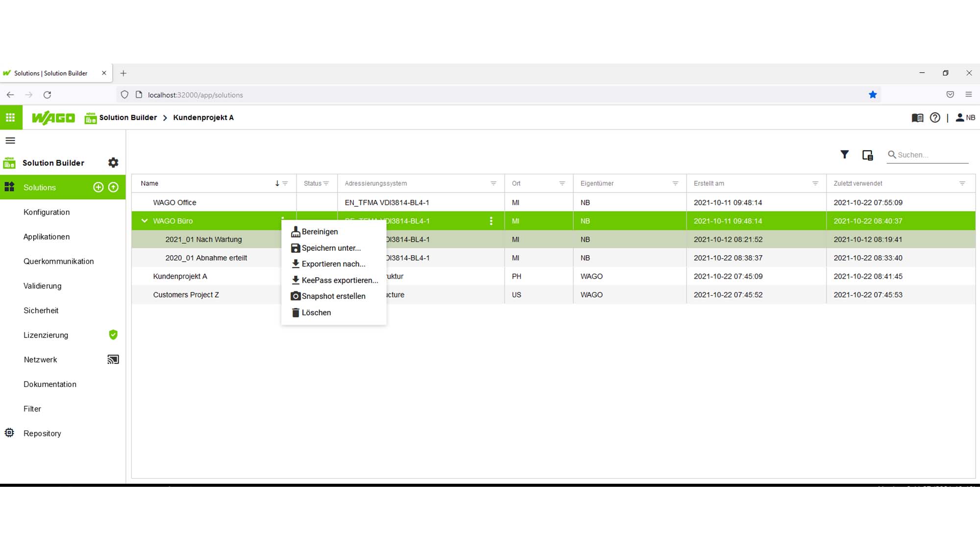
Task: Toggle the hamburger sidebar menu
Action: tap(10, 141)
